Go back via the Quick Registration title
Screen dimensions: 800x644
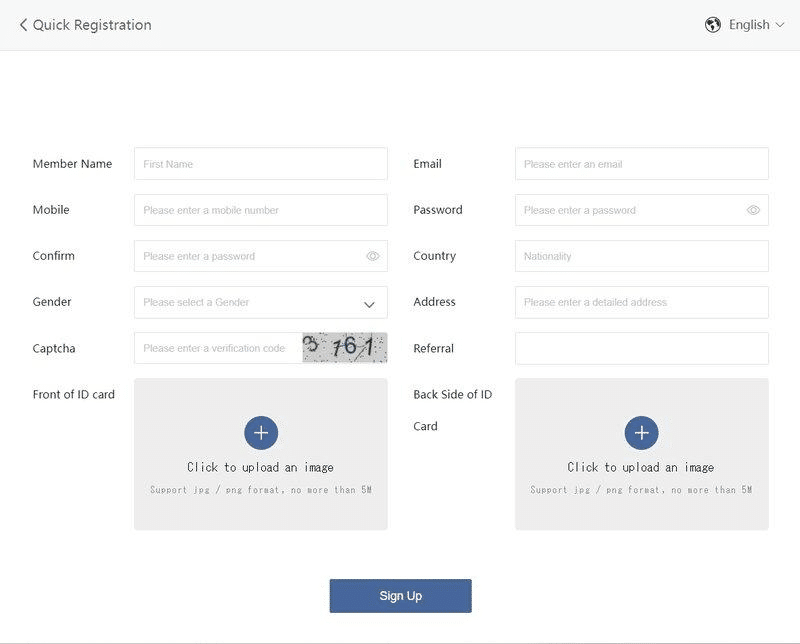point(92,25)
